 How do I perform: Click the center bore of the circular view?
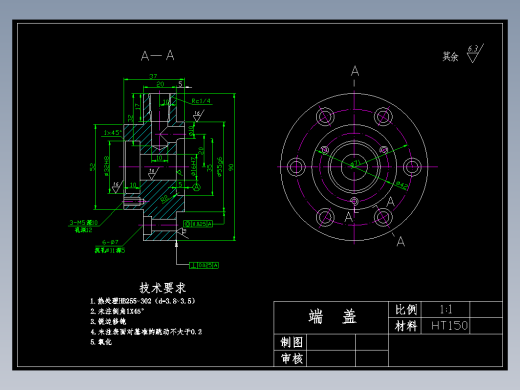[x=354, y=167]
